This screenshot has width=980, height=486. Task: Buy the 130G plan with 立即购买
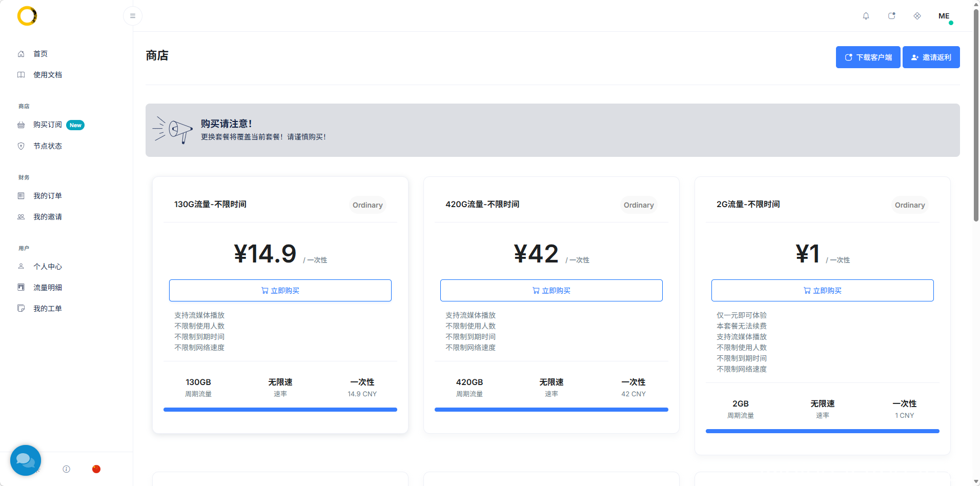pyautogui.click(x=280, y=291)
